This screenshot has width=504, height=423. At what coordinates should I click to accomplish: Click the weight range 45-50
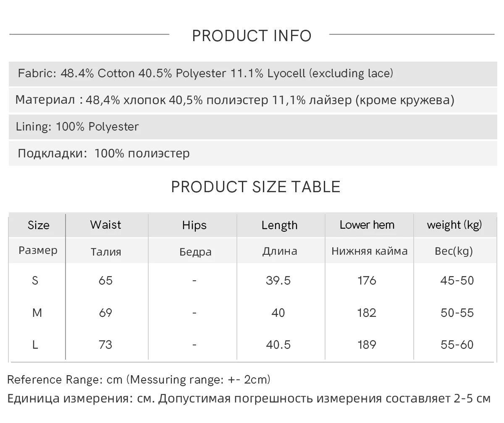point(457,280)
